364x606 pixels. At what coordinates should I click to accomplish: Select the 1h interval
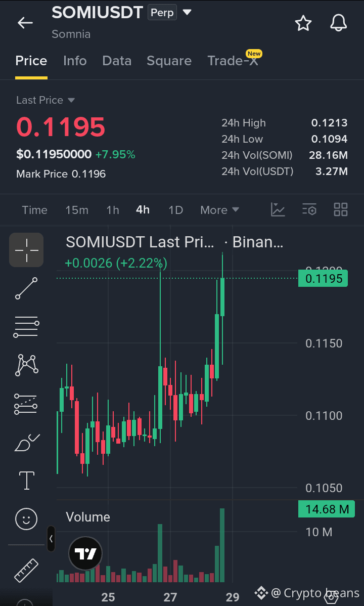[x=113, y=210]
